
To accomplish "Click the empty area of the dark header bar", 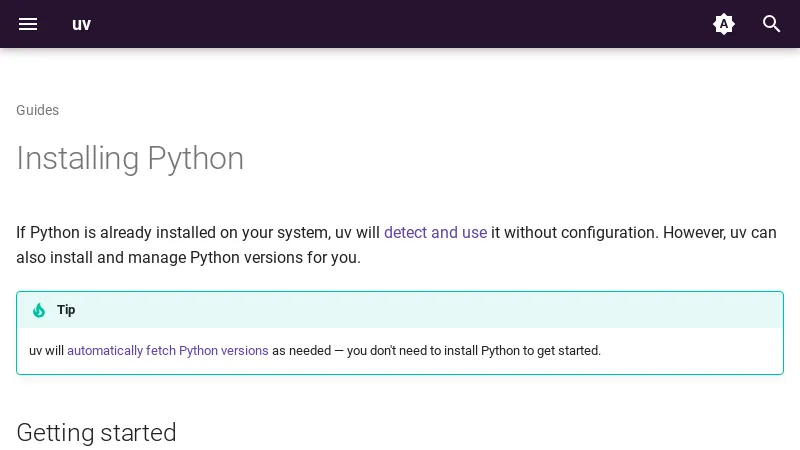I will (400, 24).
